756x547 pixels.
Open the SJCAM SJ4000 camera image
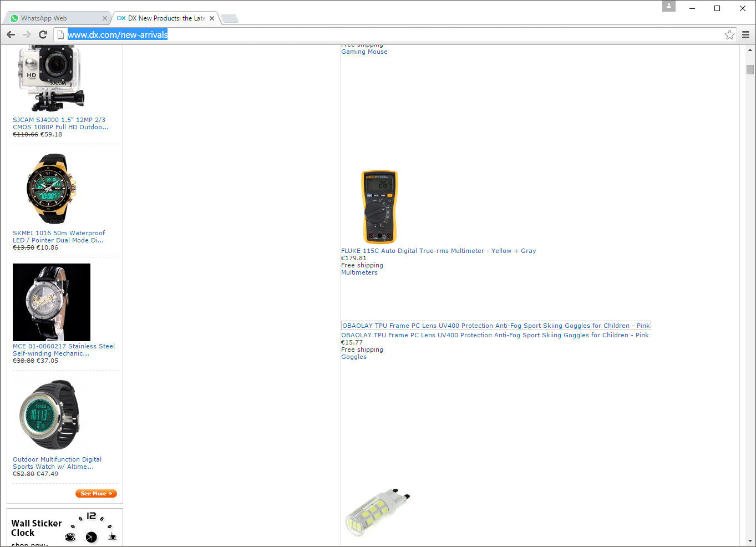52,79
